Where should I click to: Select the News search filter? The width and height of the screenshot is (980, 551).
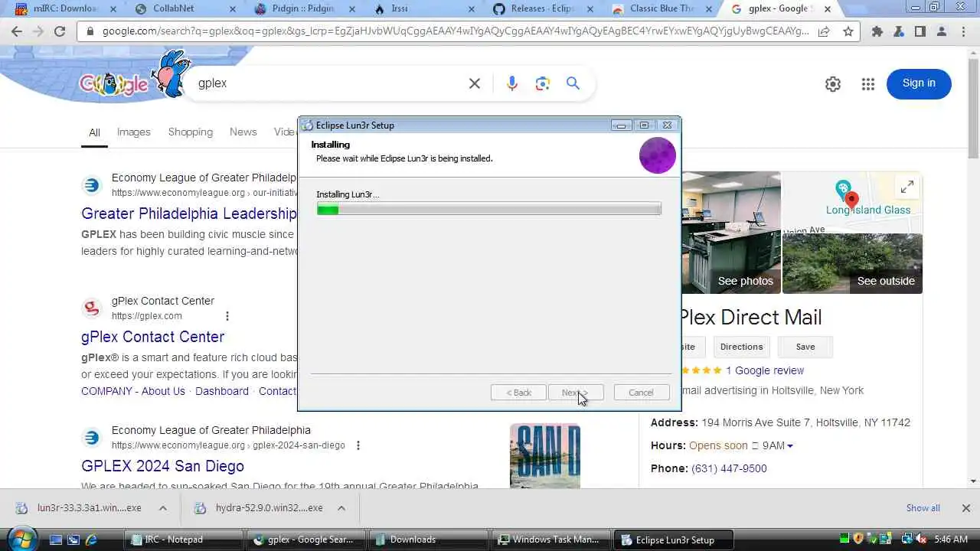[x=243, y=132]
